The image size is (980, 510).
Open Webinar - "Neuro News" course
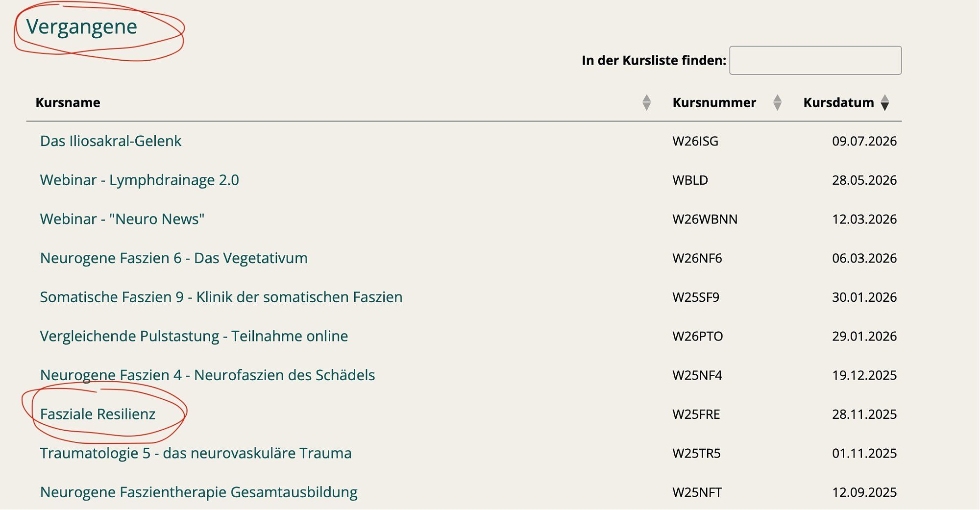point(122,219)
